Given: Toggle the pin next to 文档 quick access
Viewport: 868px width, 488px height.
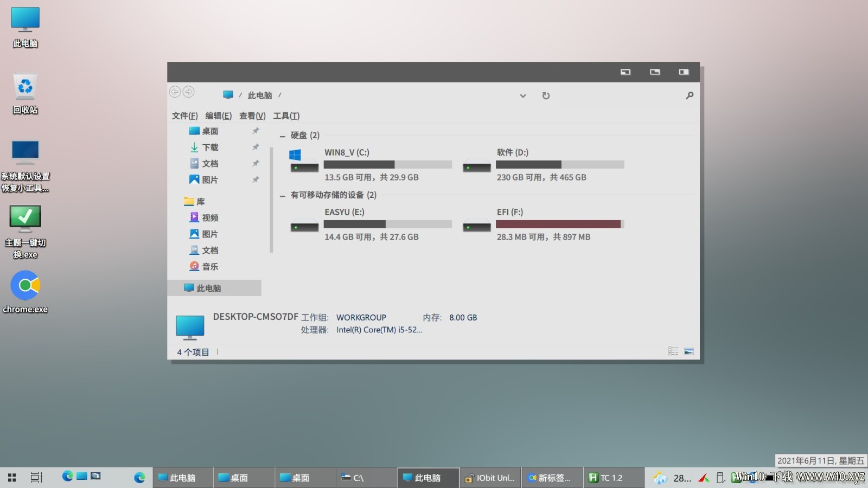Looking at the screenshot, I should click(x=256, y=163).
